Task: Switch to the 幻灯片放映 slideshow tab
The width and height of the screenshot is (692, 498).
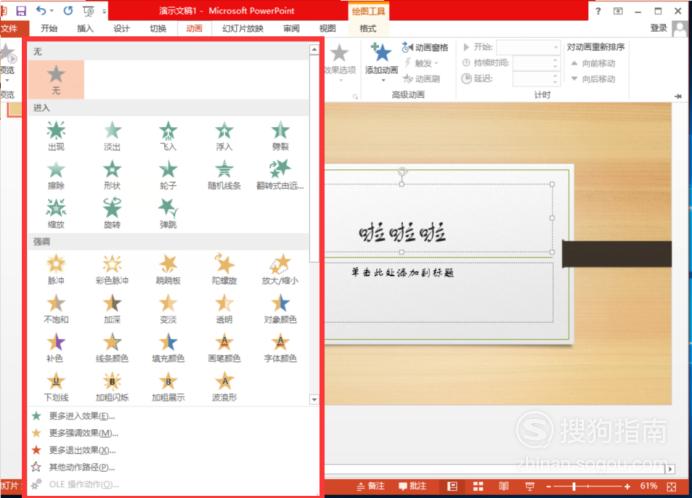Action: [243, 29]
